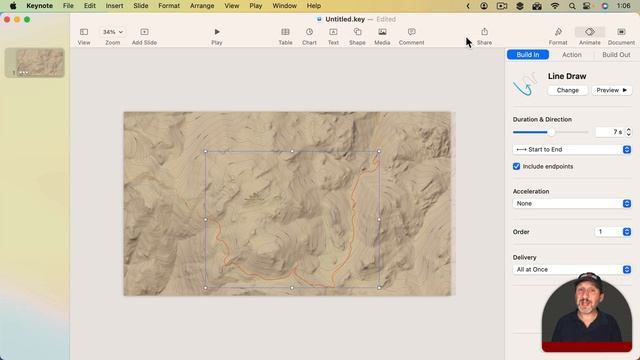Viewport: 640px width, 360px height.
Task: Open the Acceleration dropdown set to None
Action: point(572,203)
